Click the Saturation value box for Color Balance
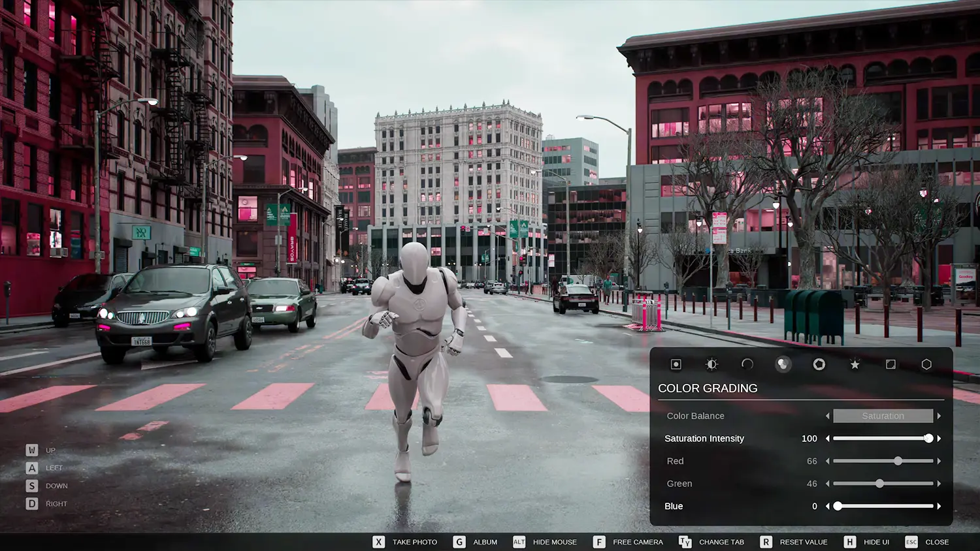This screenshot has width=980, height=551. [x=883, y=416]
